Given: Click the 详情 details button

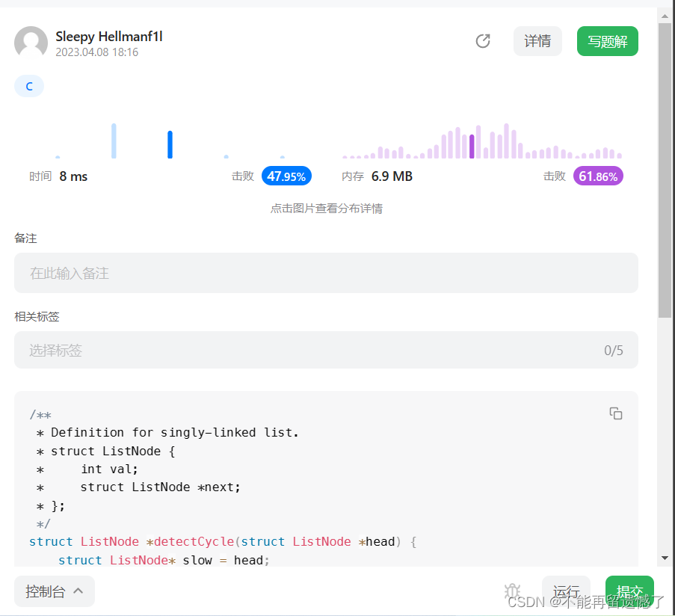Looking at the screenshot, I should pos(537,41).
